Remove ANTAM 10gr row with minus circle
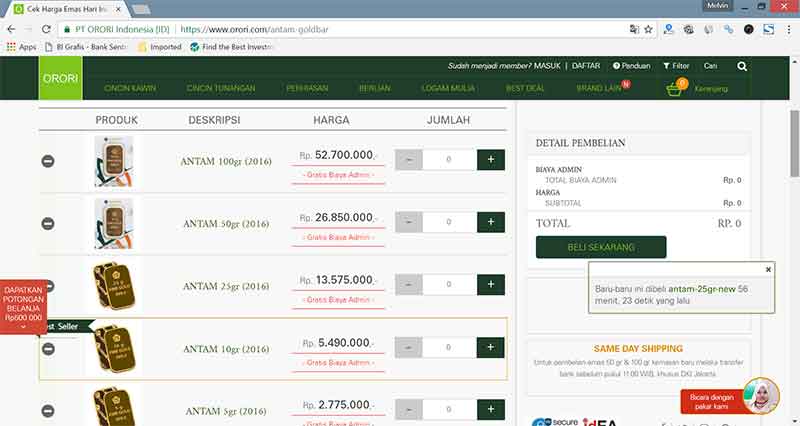 48,349
